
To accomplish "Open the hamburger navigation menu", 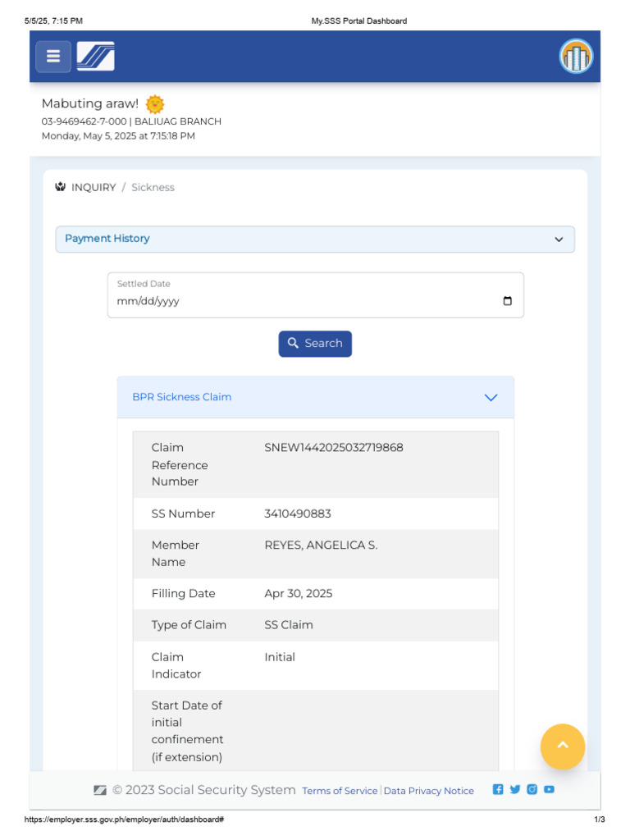I will pyautogui.click(x=53, y=57).
